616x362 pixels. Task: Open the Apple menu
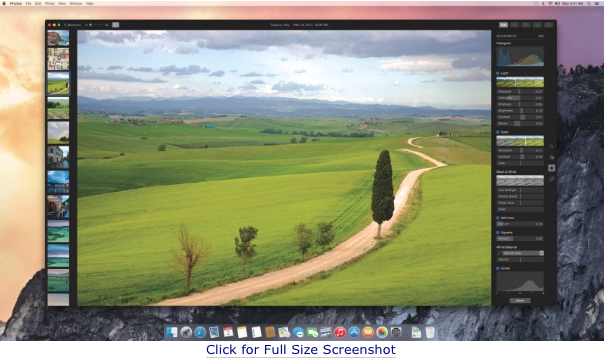point(4,3)
